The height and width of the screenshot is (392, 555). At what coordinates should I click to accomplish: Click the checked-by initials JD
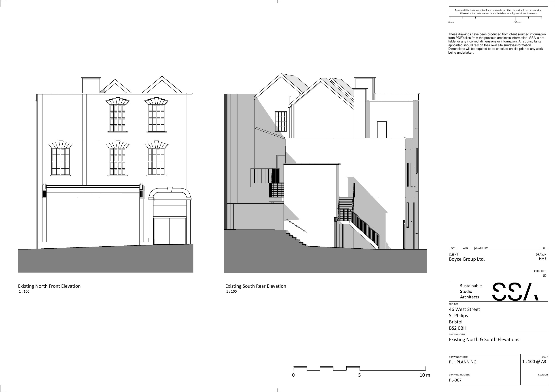(x=544, y=275)
